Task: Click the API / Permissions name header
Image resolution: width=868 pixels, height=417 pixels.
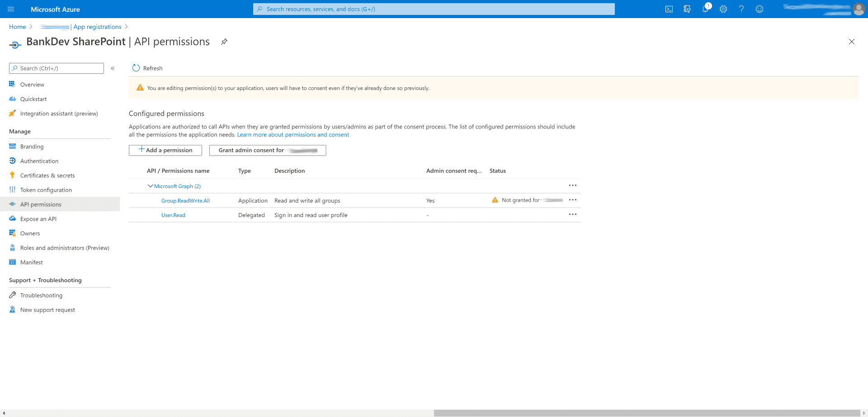Action: pos(178,171)
